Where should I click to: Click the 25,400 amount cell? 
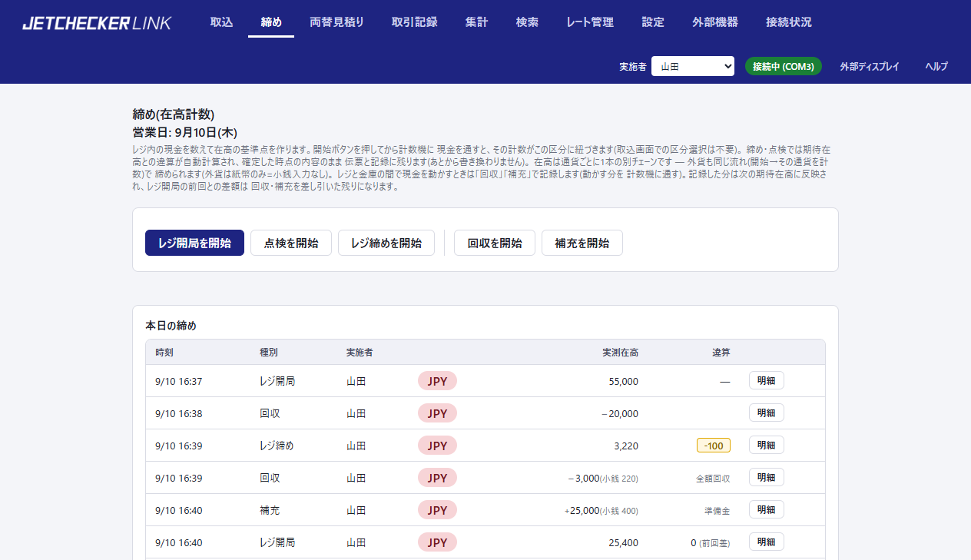point(622,542)
